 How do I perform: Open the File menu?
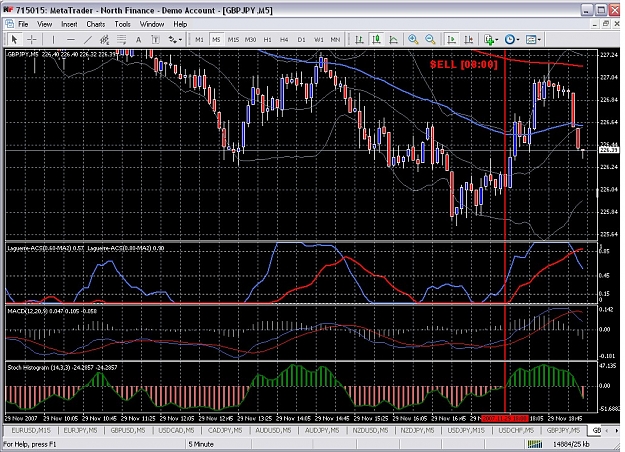click(x=23, y=24)
